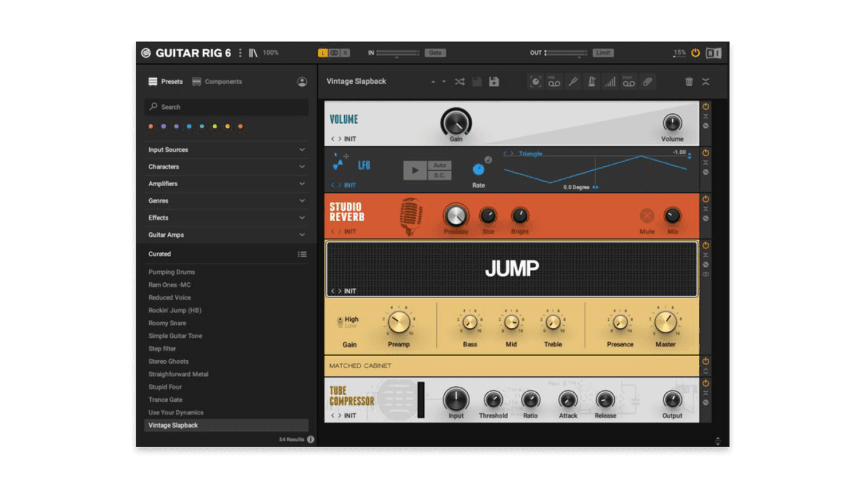Viewport: 868px width, 488px height.
Task: Open the preset attachments view
Action: click(648, 81)
